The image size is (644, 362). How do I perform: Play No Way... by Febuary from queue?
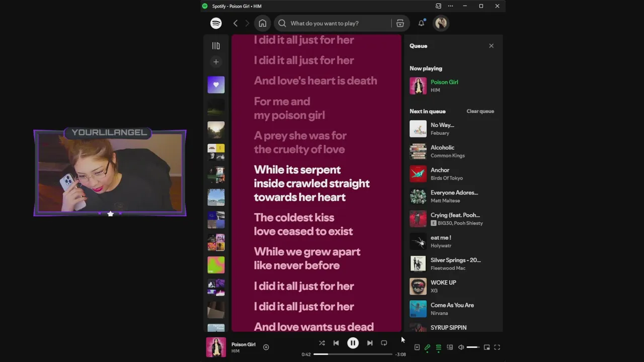452,129
